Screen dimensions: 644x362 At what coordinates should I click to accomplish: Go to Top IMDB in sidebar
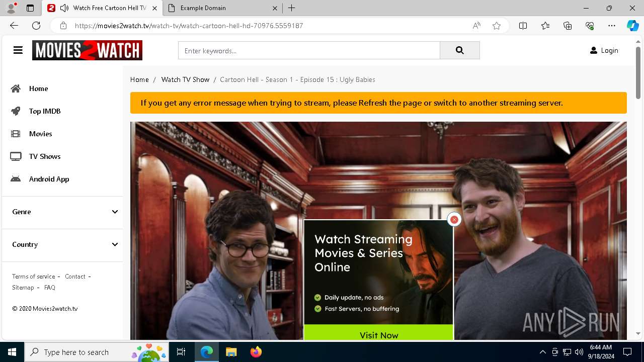[45, 111]
